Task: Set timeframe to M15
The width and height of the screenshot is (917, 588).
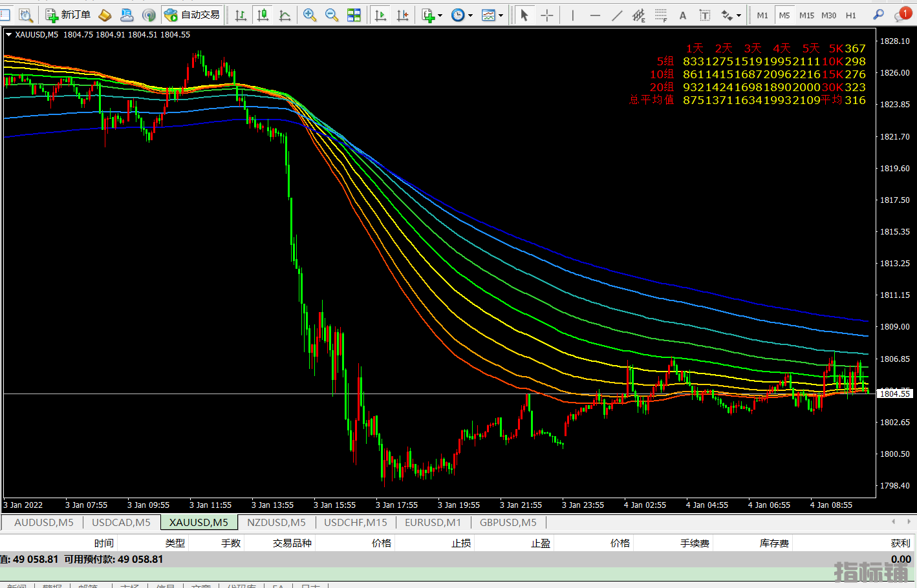Action: point(806,16)
